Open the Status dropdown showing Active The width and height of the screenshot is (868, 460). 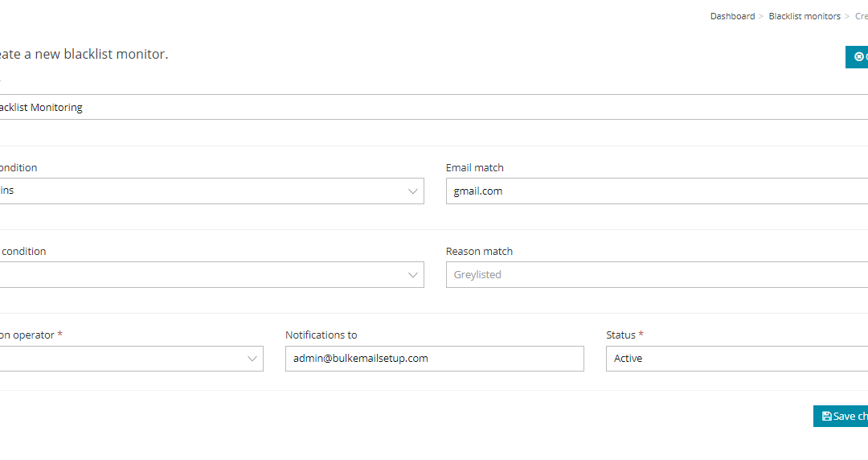click(x=736, y=359)
